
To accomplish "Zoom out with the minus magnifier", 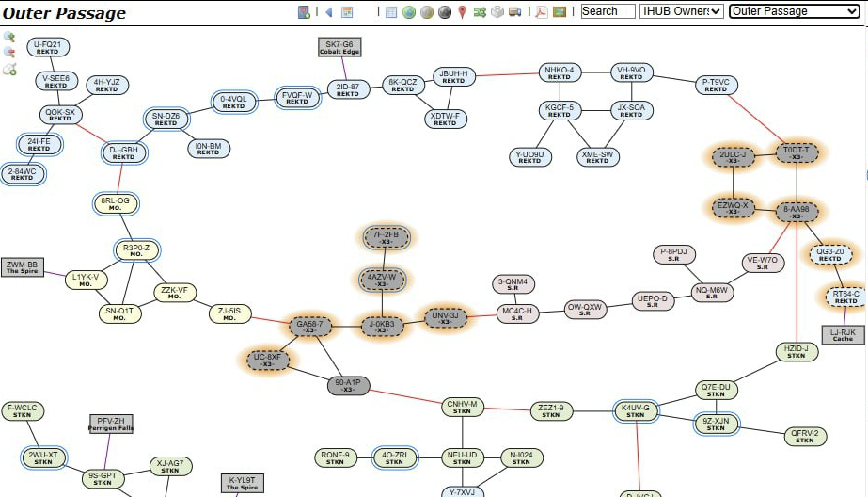I will 9,53.
